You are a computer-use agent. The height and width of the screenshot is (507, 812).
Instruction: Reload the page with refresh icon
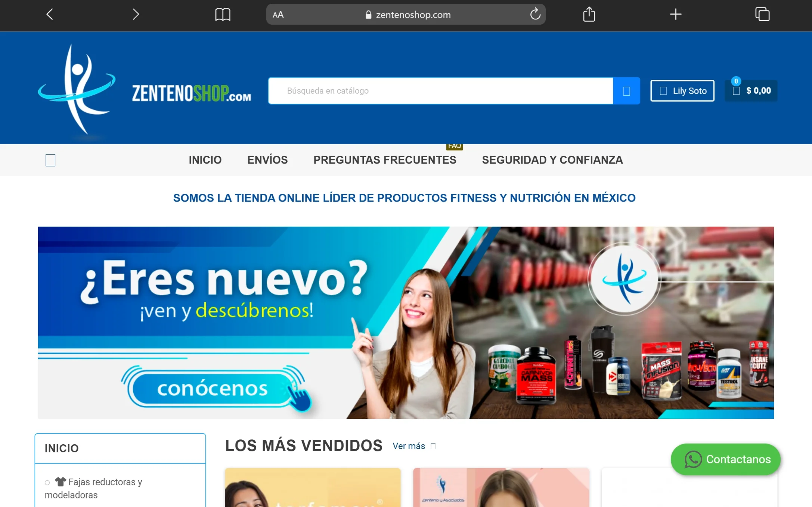pos(535,15)
